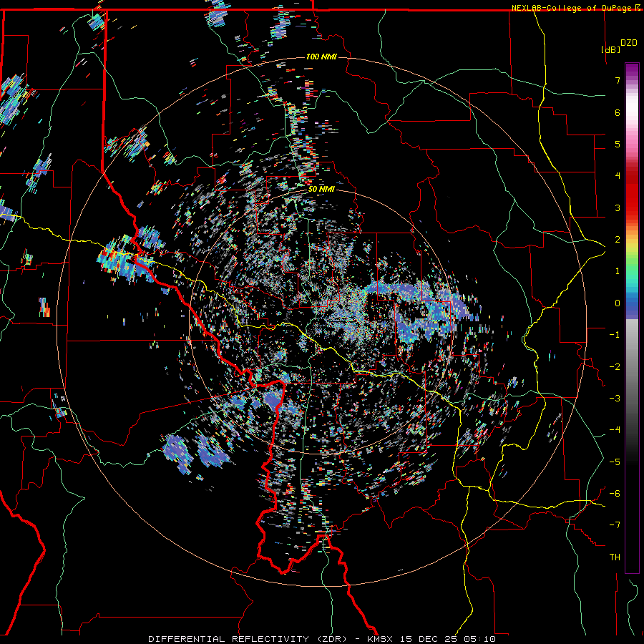Click the 'TH' scale label
The height and width of the screenshot is (644, 644).
pos(615,557)
